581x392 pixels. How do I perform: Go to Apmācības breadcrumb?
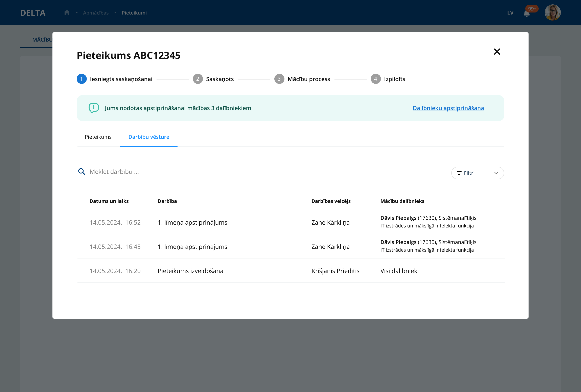[x=96, y=13]
